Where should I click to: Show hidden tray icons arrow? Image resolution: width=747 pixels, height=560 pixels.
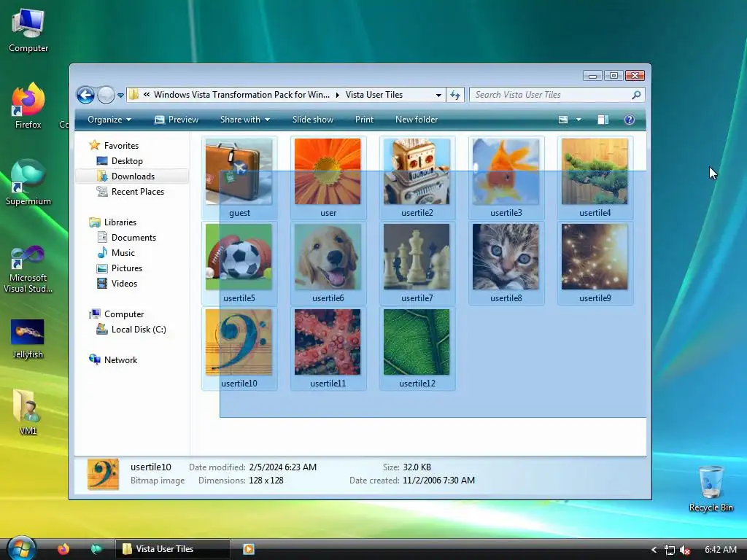point(654,550)
